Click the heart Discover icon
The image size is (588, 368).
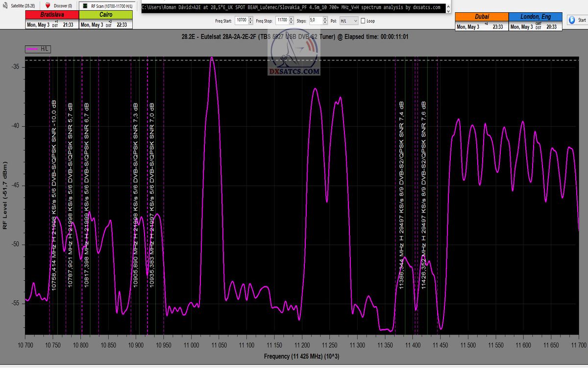(x=48, y=6)
